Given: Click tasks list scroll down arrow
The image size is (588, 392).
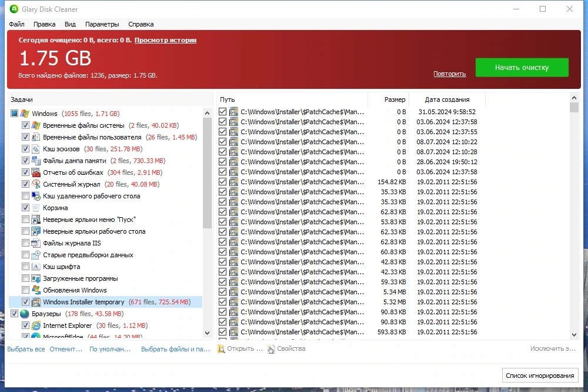Looking at the screenshot, I should [x=207, y=333].
